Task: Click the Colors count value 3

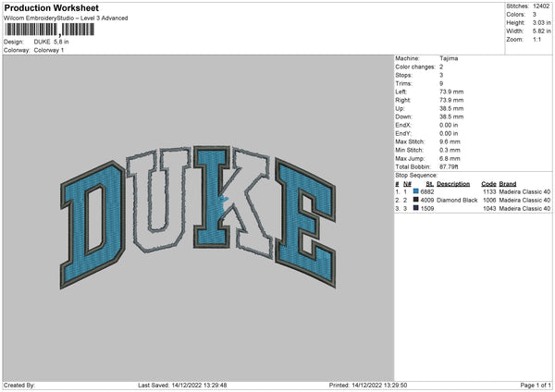Action: pos(535,15)
